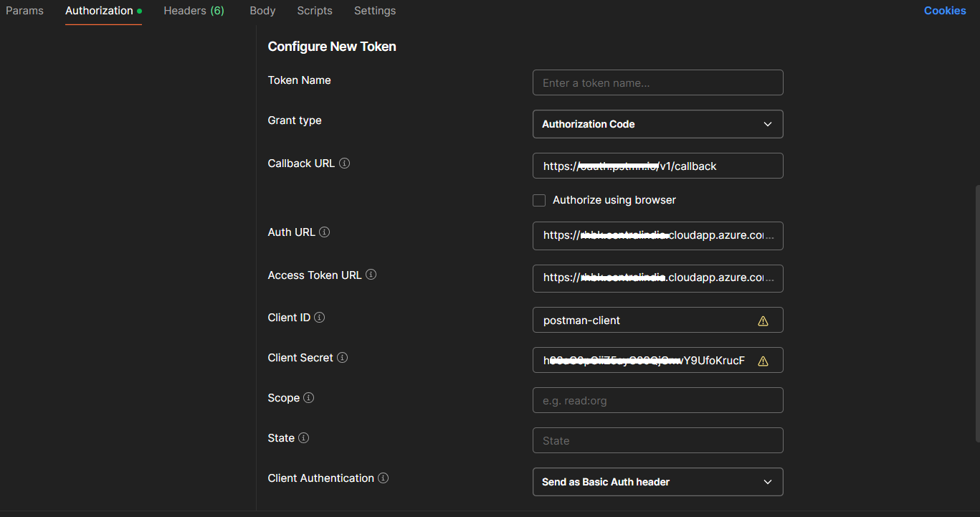Click the Scope info icon
The width and height of the screenshot is (980, 517).
click(x=308, y=397)
